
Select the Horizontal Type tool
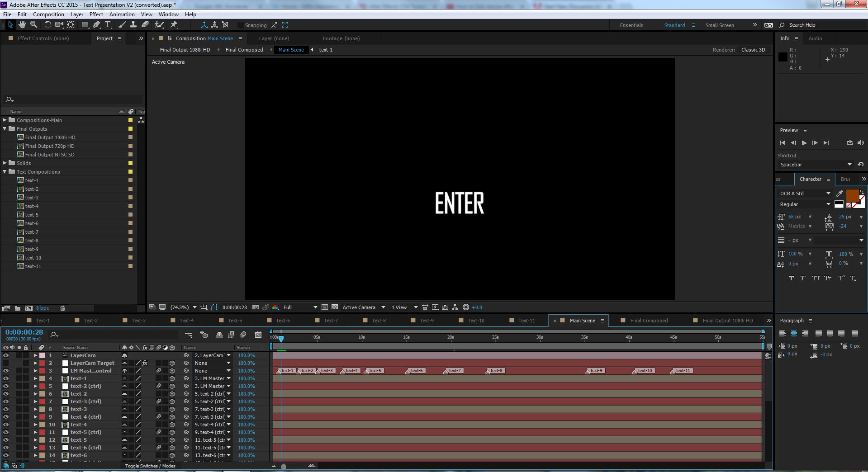coord(107,25)
